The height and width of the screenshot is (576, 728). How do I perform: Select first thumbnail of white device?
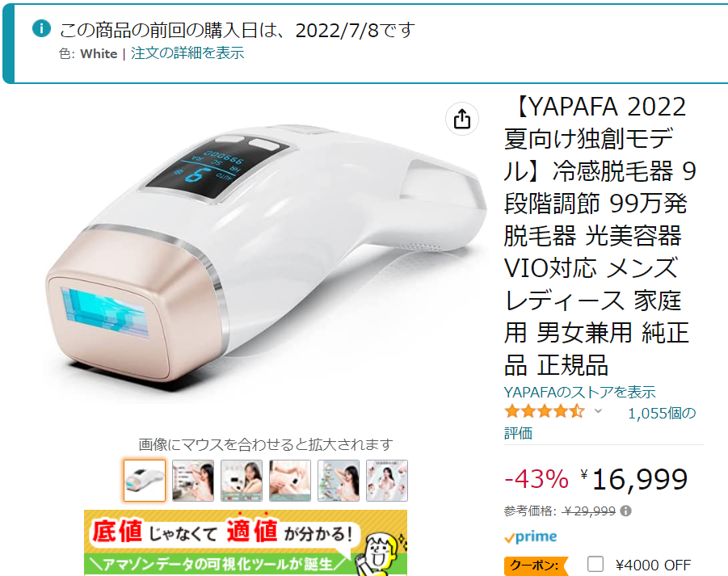point(145,481)
